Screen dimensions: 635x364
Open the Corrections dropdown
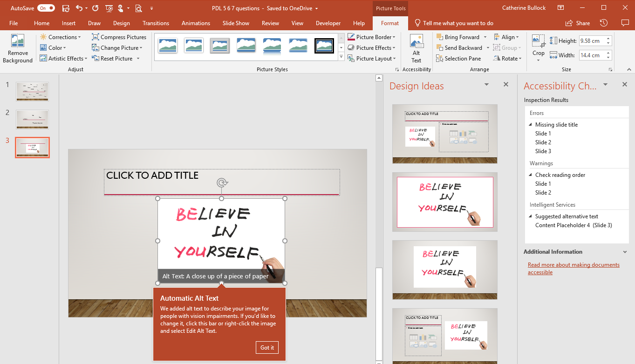click(x=62, y=36)
